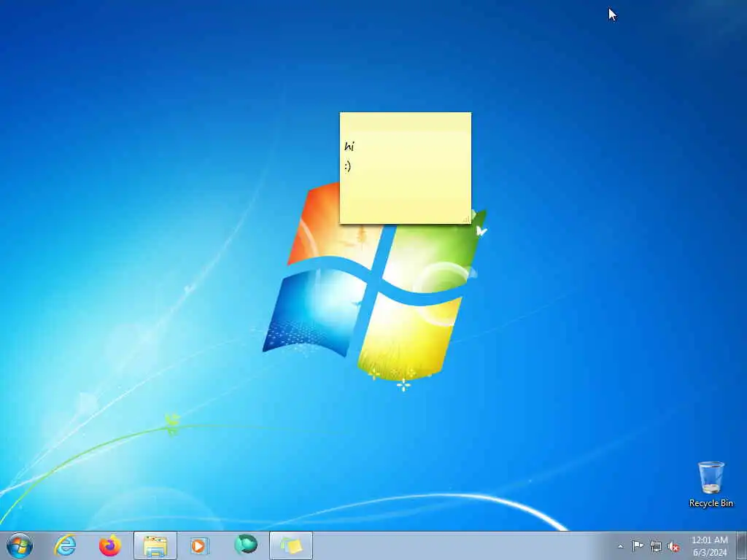Screen dimensions: 747x560
Task: Open Windows Explorer file manager from the taskbar
Action: coord(155,545)
